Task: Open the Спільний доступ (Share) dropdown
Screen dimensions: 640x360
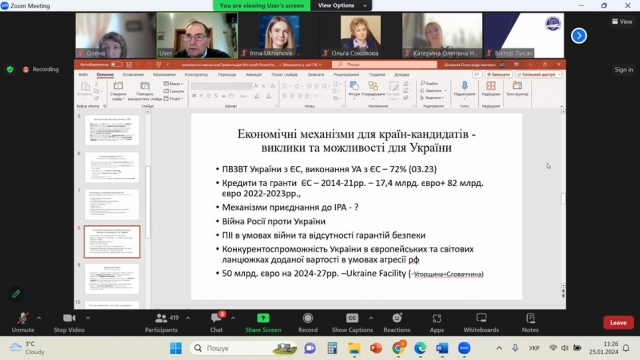Action: (x=538, y=75)
